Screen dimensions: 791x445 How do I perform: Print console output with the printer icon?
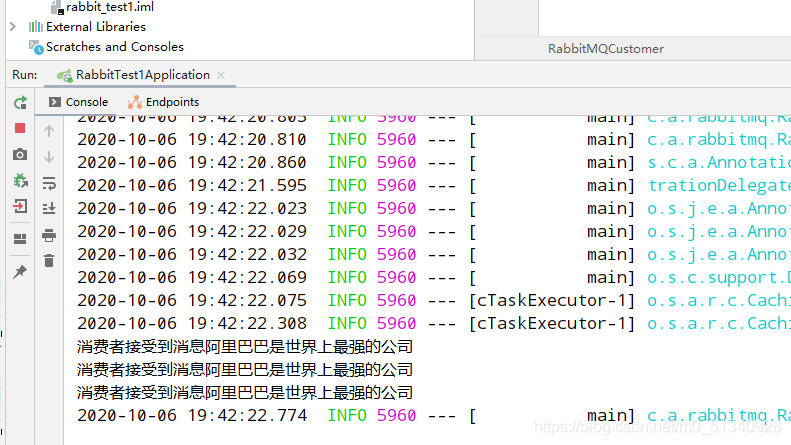click(49, 235)
